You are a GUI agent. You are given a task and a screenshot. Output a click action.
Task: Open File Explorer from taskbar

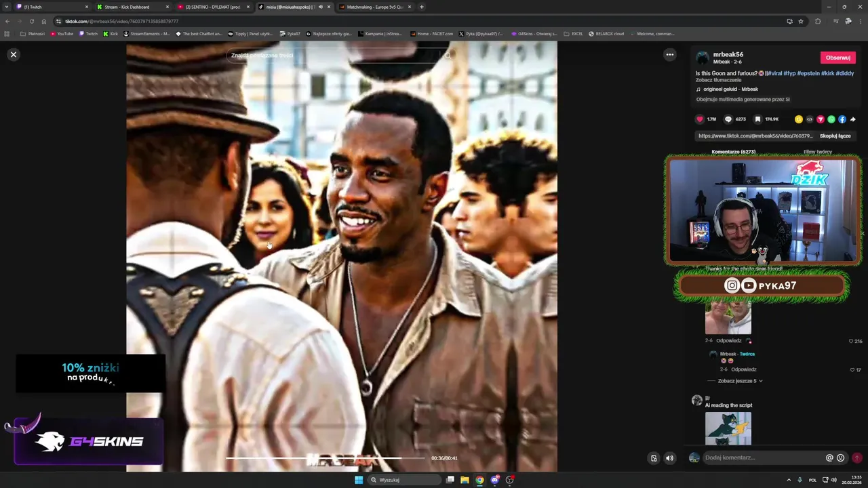click(465, 480)
